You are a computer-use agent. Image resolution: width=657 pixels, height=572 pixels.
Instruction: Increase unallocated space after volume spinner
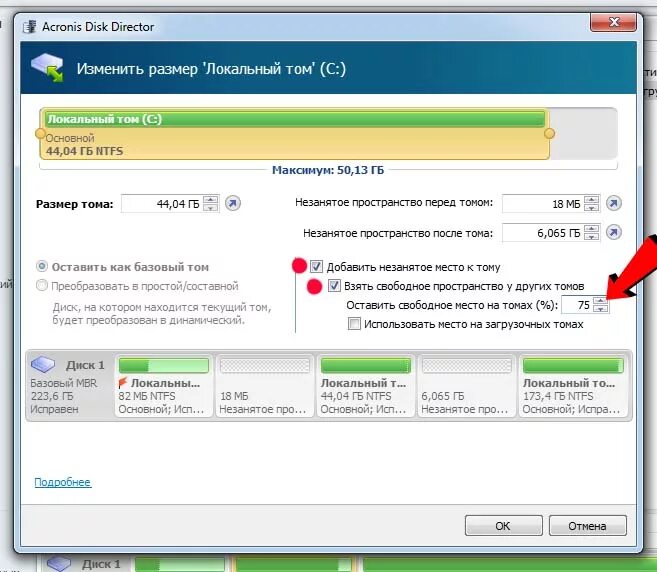(591, 229)
